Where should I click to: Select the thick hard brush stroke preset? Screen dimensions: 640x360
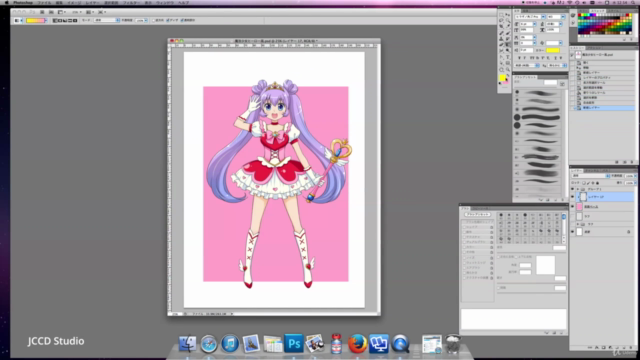coord(540,117)
